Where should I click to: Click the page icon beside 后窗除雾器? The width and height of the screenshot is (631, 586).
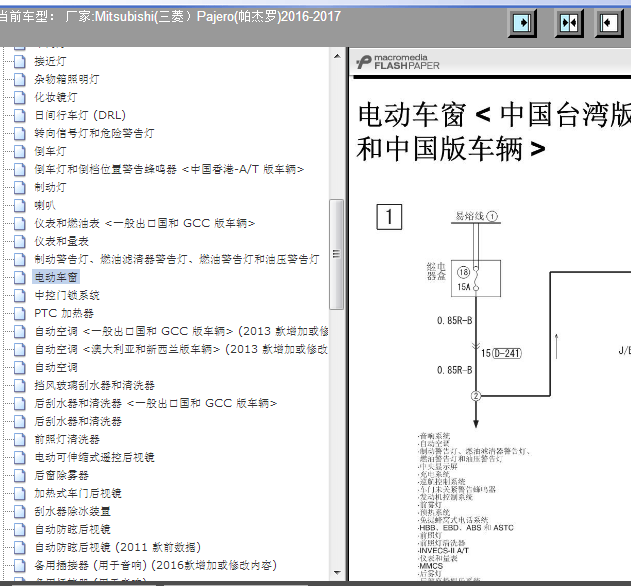19,475
